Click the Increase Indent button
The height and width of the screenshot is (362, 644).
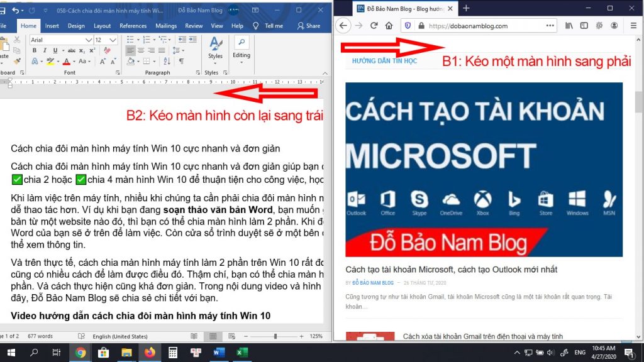[x=192, y=40]
